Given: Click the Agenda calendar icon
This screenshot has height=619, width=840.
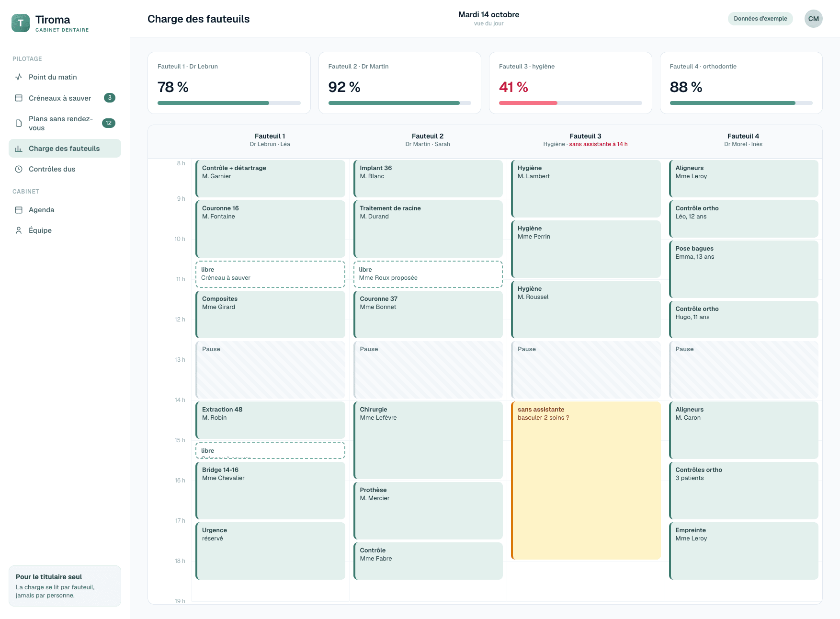Looking at the screenshot, I should click(x=19, y=210).
